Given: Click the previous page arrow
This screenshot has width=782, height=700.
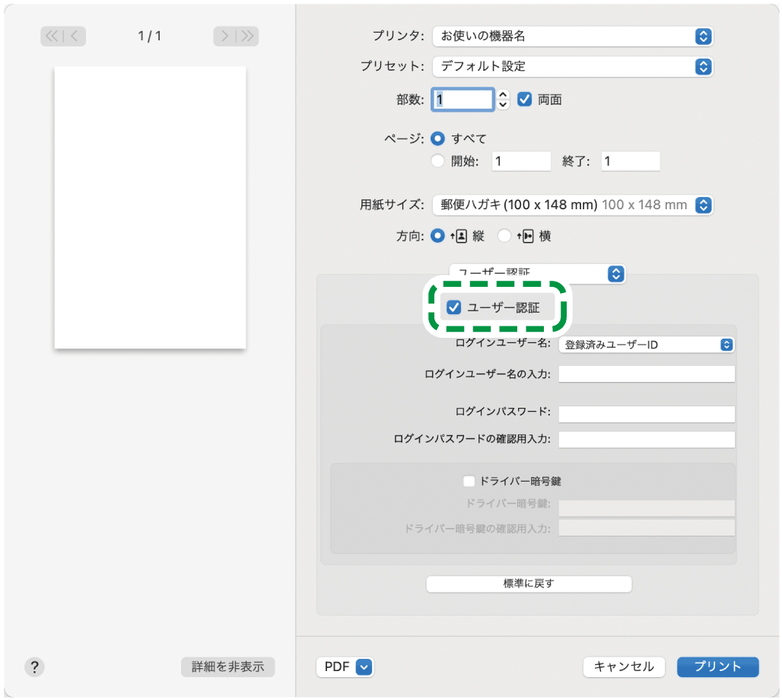Looking at the screenshot, I should point(72,36).
